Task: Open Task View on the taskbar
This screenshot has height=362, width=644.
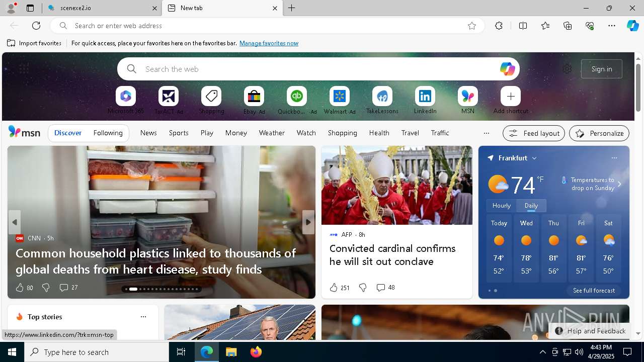Action: click(x=181, y=352)
